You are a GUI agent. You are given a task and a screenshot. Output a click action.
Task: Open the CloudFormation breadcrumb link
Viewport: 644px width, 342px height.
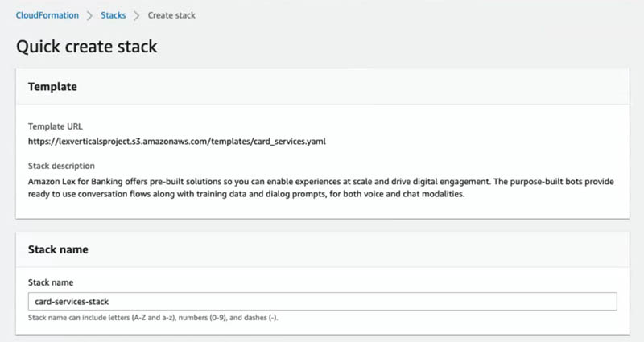pyautogui.click(x=47, y=15)
